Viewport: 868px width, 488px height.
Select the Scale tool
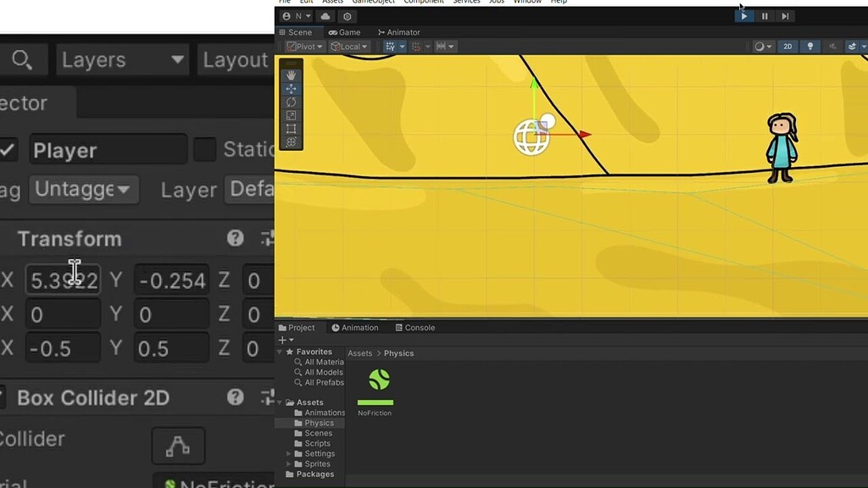[x=291, y=115]
